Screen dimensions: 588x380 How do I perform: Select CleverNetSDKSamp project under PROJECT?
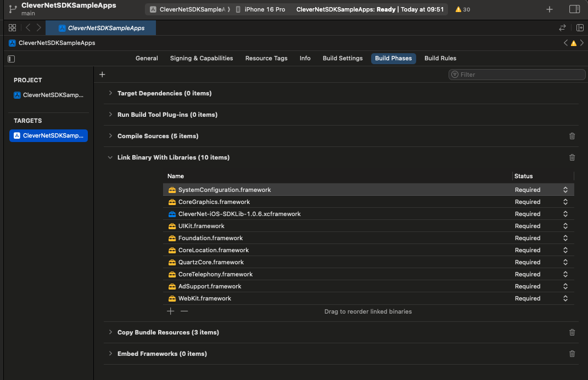click(49, 95)
